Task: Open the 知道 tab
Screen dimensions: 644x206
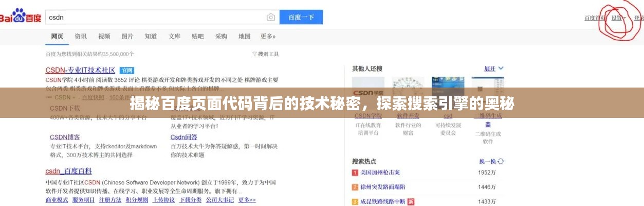Action: [x=151, y=36]
